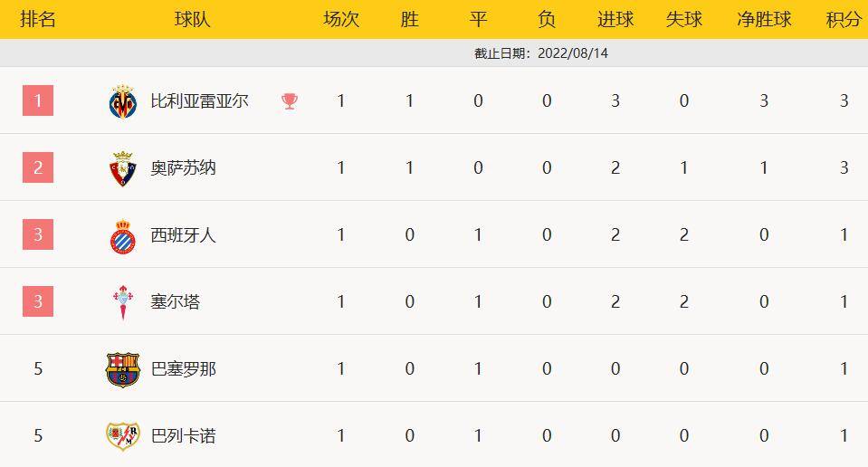Click the Villarreal club crest icon

coord(123,101)
